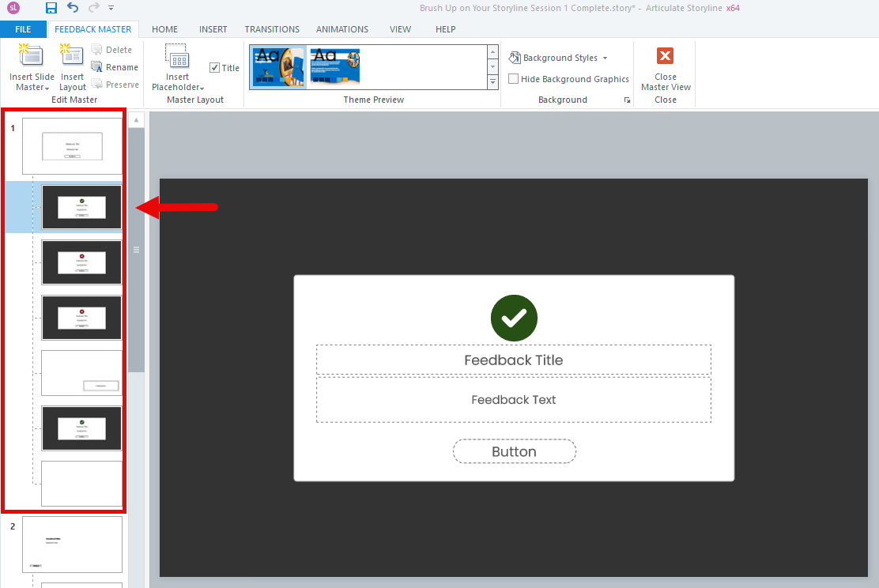Open the File menu tab

tap(23, 29)
